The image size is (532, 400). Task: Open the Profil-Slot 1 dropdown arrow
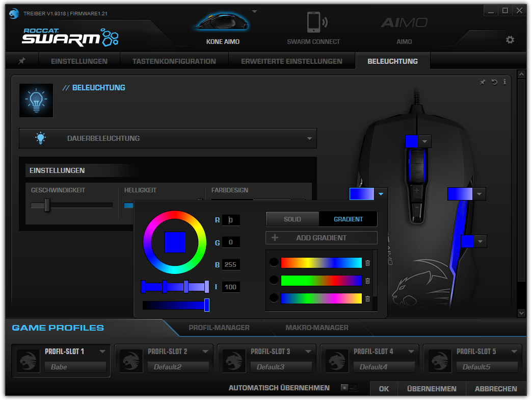click(102, 352)
